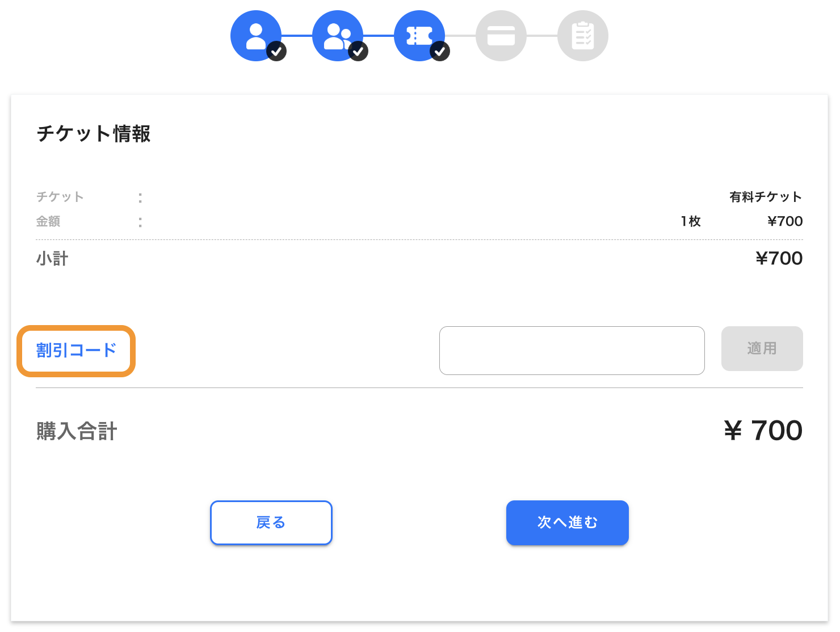Click the チケット情報 heading
Viewport: 840px width, 632px height.
tap(94, 134)
